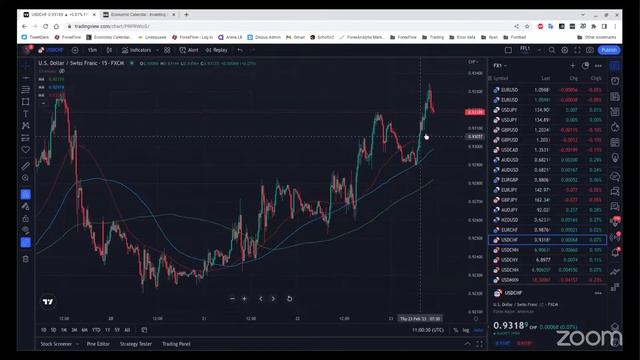Take a chart snapshot camera icon
This screenshot has height=360, width=640.
click(590, 50)
